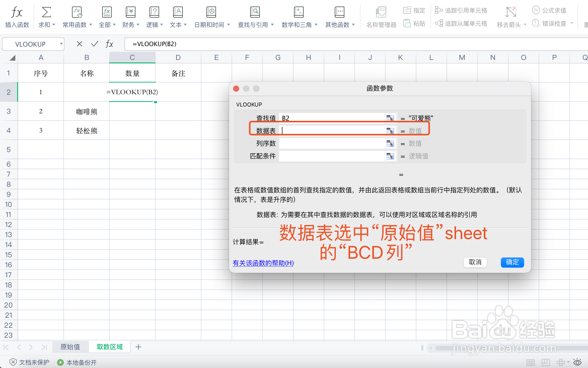Close the 函数参数 dialog with red button

[236, 89]
